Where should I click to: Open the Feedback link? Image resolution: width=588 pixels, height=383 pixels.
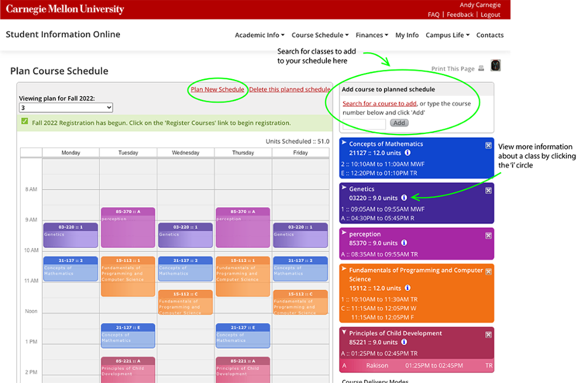point(460,15)
